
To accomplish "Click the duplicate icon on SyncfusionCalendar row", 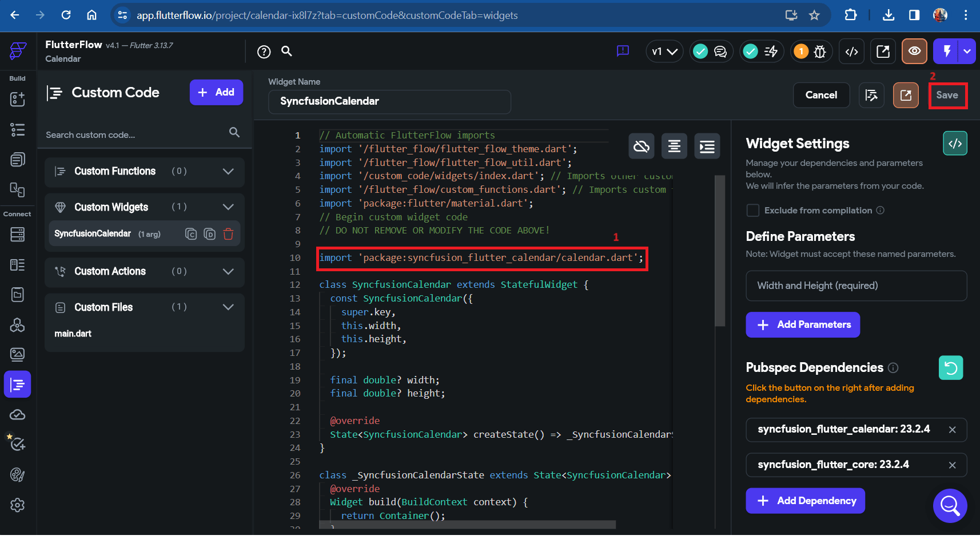I will pos(210,234).
